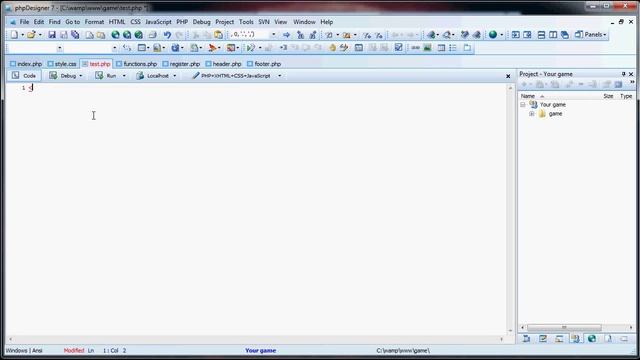Click the list bullets icon in second toolbar
640x360 pixels.
click(x=453, y=48)
